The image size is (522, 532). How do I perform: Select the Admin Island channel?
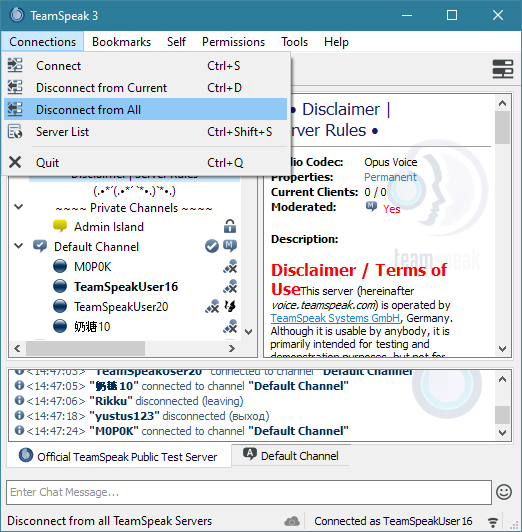[x=109, y=227]
